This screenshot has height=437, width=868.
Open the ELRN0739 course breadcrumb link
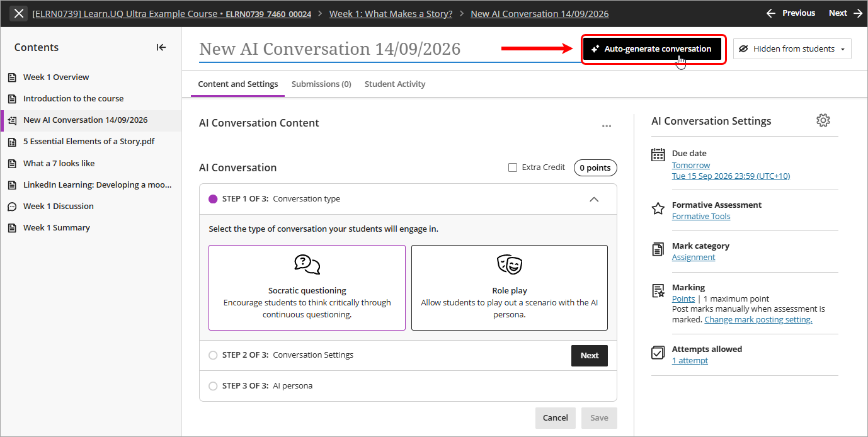pyautogui.click(x=171, y=14)
